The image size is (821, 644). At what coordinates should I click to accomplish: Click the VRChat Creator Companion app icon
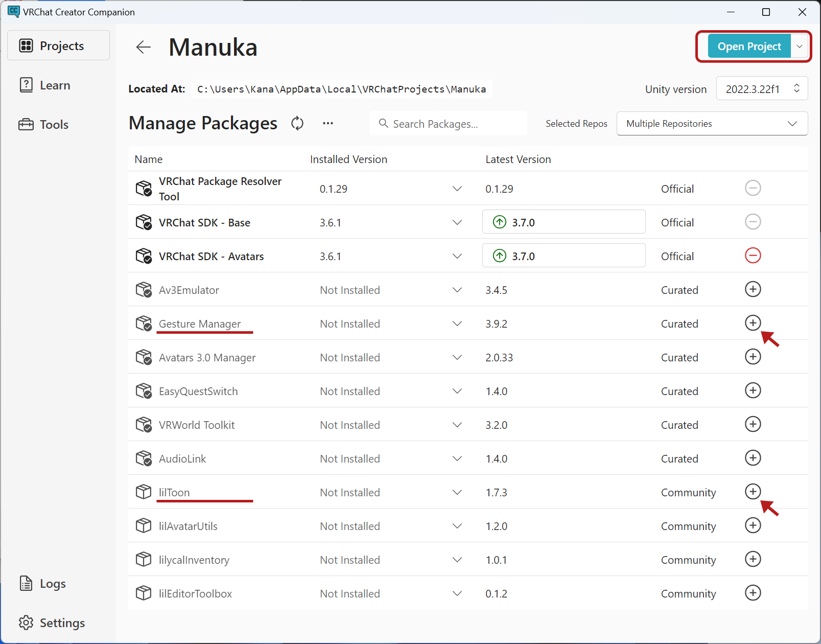[13, 11]
